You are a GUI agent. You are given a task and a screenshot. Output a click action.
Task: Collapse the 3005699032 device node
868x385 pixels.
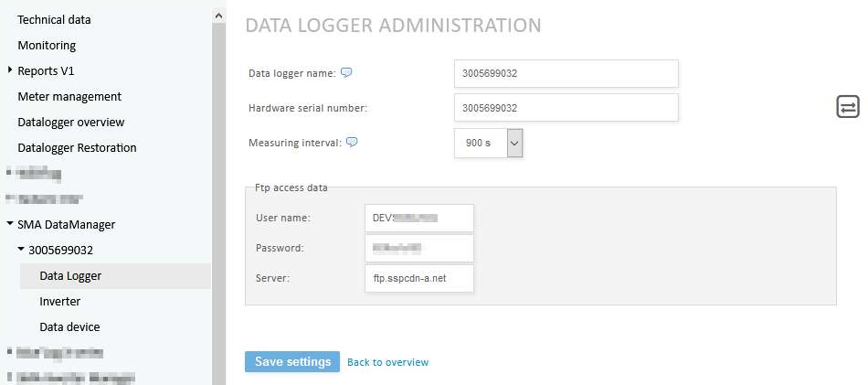tap(21, 250)
